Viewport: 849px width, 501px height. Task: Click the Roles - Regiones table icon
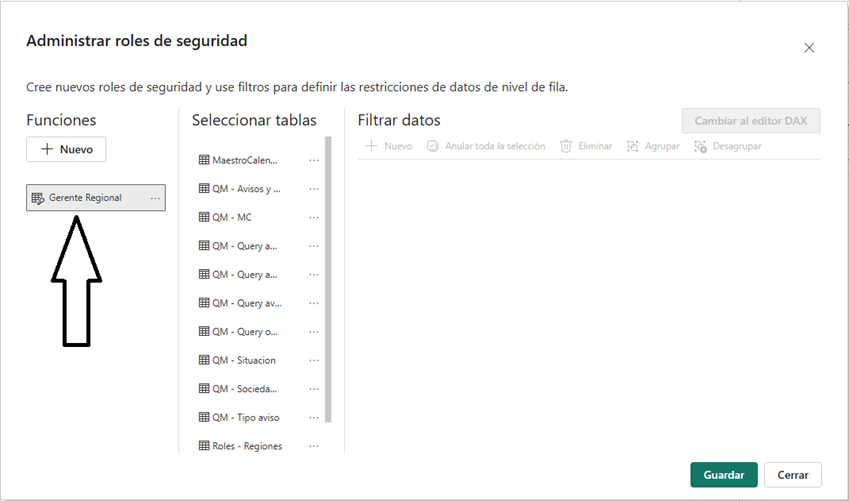tap(204, 446)
